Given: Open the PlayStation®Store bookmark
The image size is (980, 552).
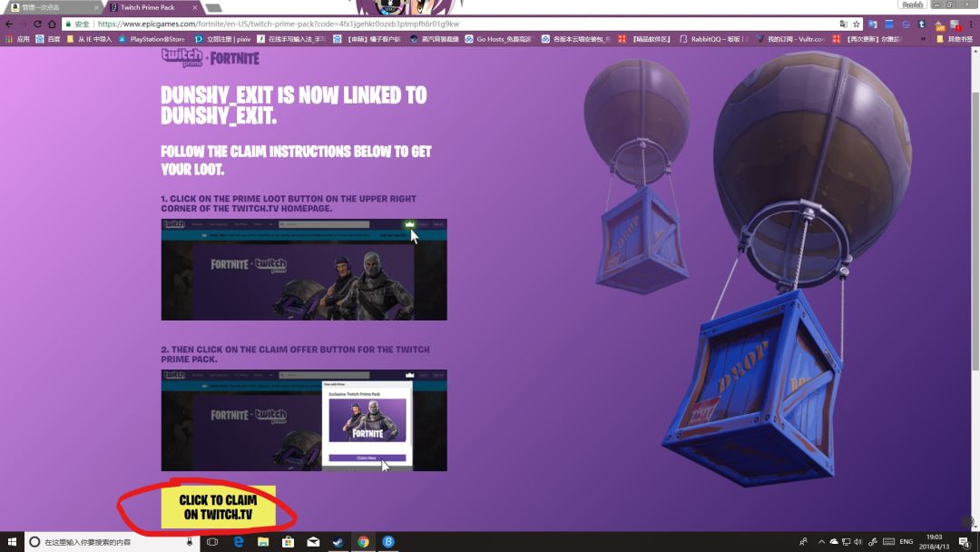Looking at the screenshot, I should pos(152,39).
